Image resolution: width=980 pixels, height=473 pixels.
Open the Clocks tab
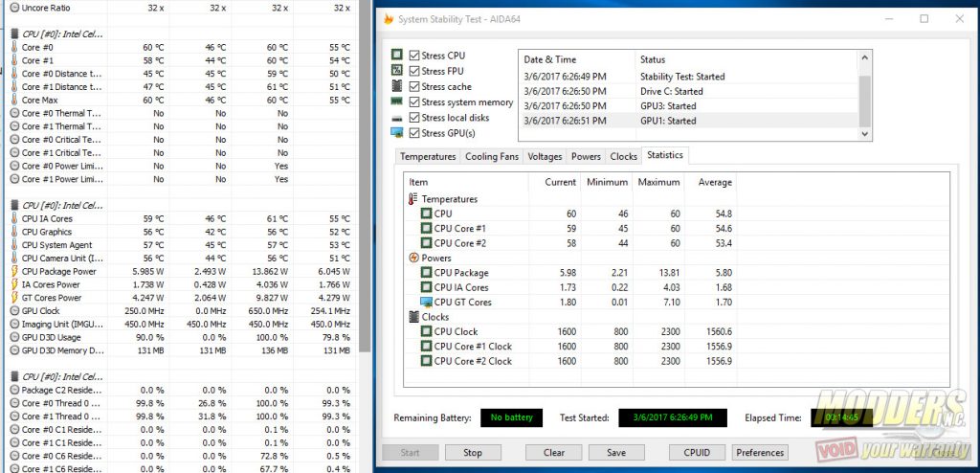(623, 156)
